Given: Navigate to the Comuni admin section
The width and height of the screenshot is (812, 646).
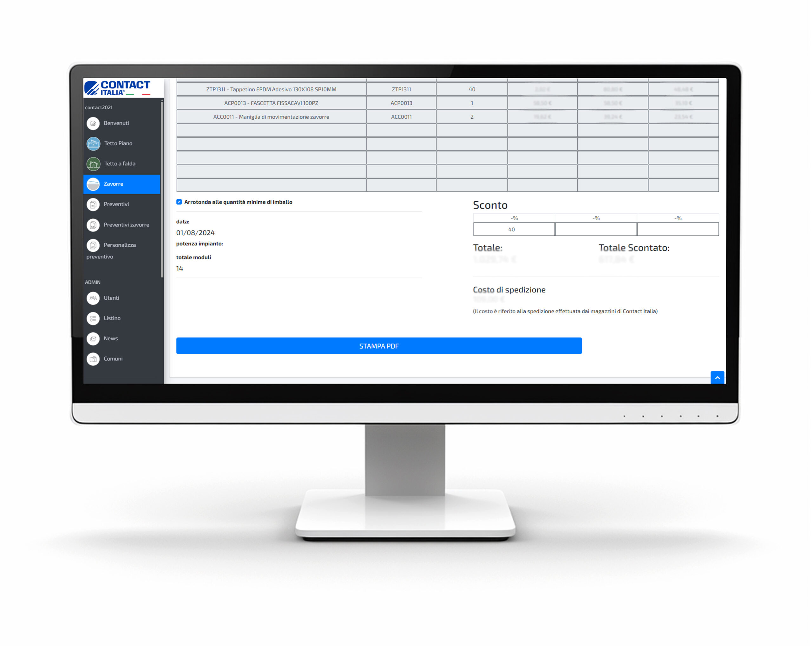Looking at the screenshot, I should [x=113, y=358].
